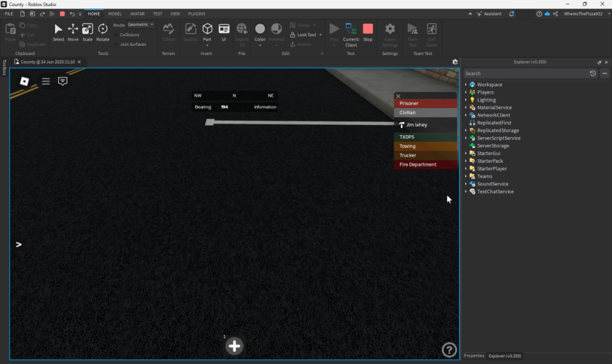Select the Trucker team entry
Screen dimensions: 612x364
pos(425,155)
